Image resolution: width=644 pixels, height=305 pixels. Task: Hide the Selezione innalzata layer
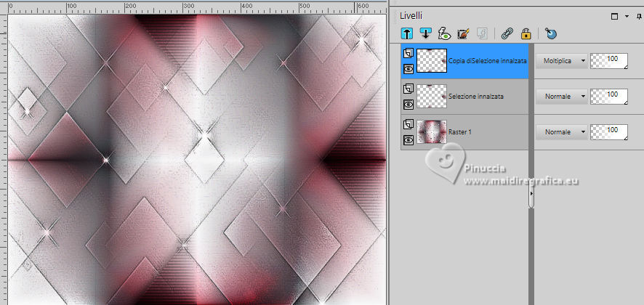point(408,105)
